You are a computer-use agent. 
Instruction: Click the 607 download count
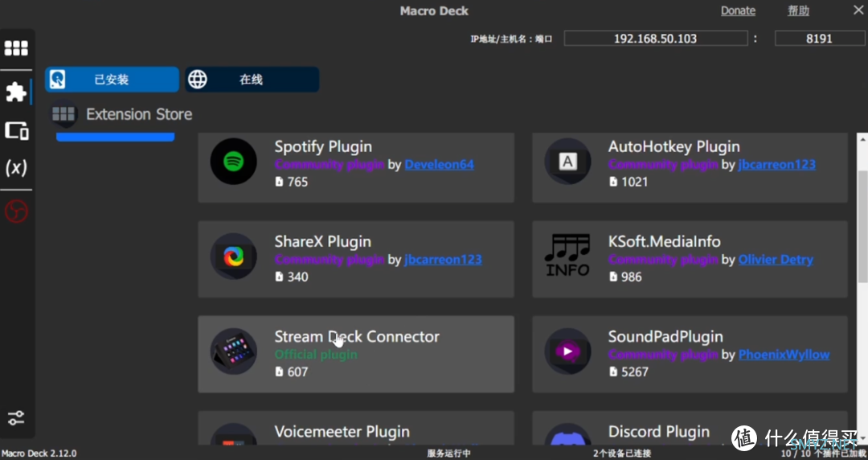point(298,372)
